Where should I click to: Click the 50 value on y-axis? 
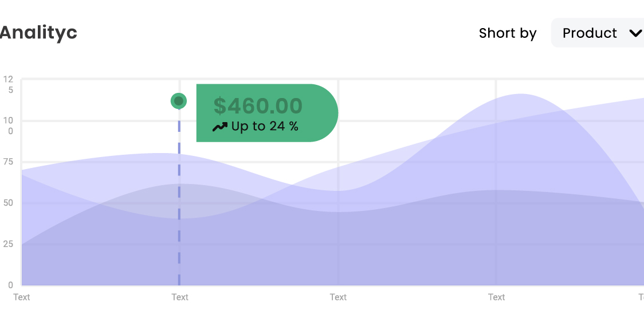9,203
